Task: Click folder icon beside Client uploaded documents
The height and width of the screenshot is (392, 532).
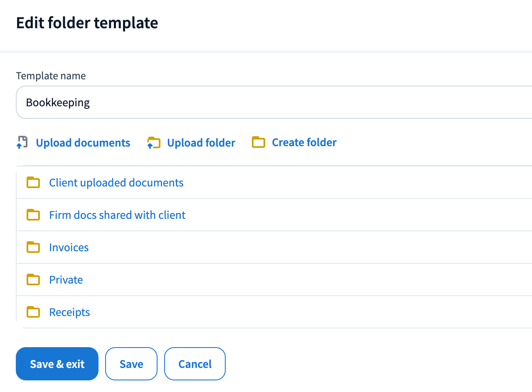Action: point(33,183)
